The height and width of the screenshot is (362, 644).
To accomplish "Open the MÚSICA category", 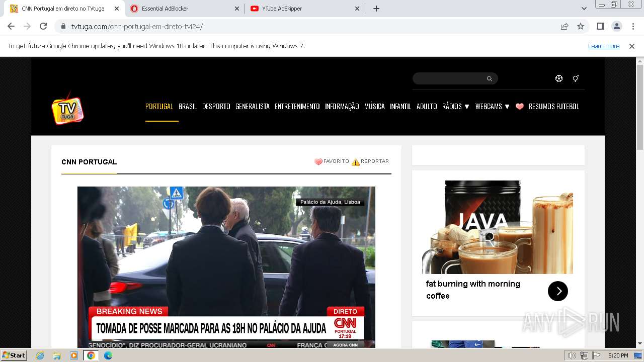I will click(x=374, y=107).
